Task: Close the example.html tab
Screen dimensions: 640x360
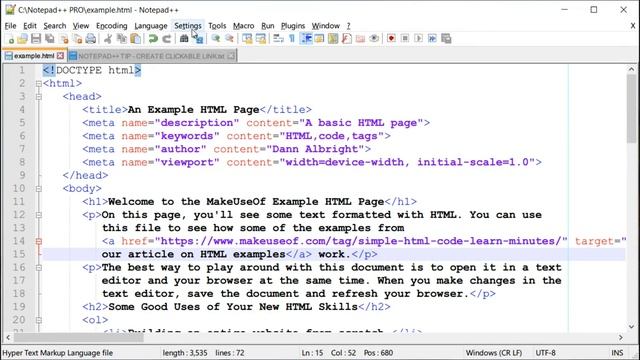Action: click(x=60, y=56)
